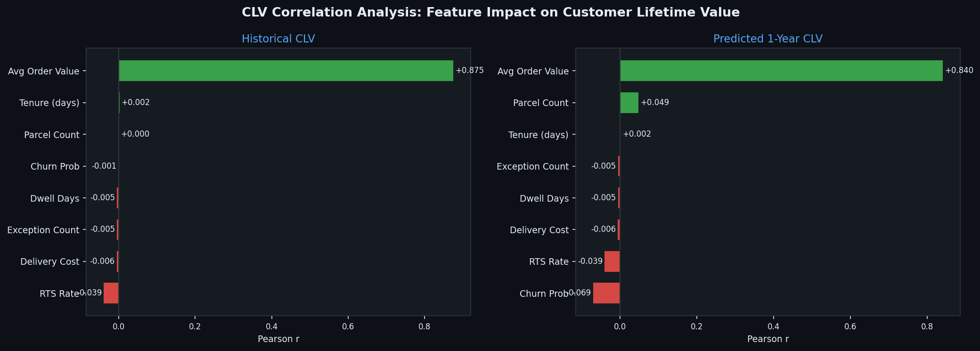Click the +0.049 value label
The image size is (980, 351).
pos(654,103)
